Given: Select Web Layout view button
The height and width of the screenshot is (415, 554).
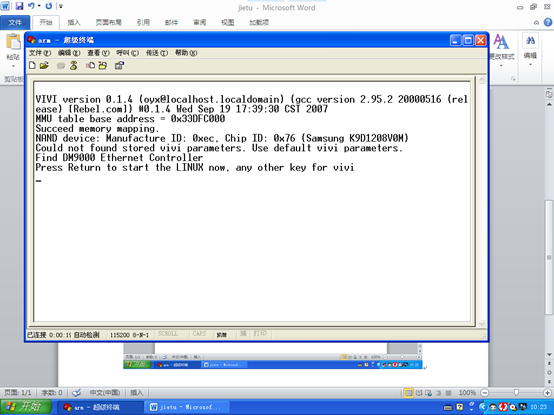Looking at the screenshot, I should [429, 393].
